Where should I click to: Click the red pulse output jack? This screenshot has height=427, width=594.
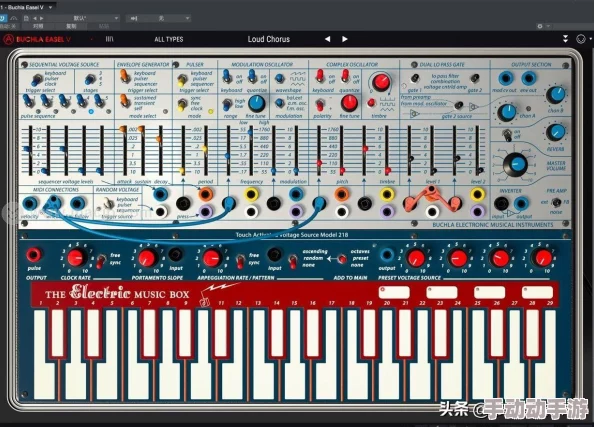coord(34,255)
